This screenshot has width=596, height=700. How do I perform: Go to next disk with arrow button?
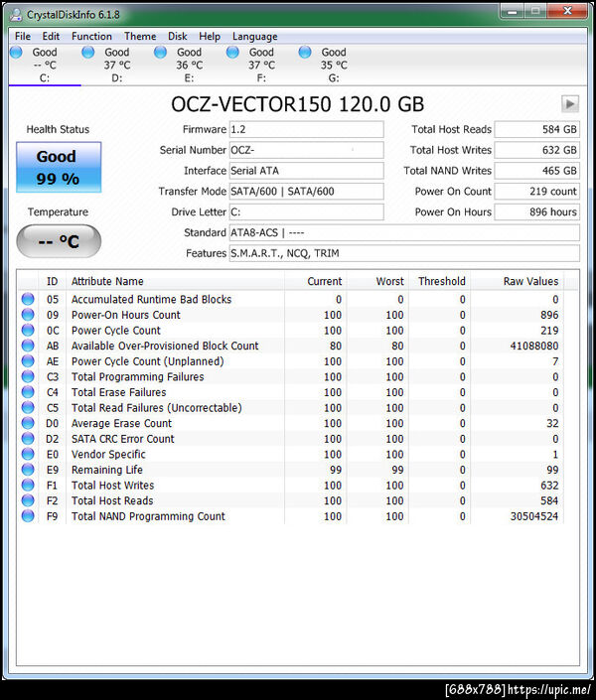click(570, 104)
